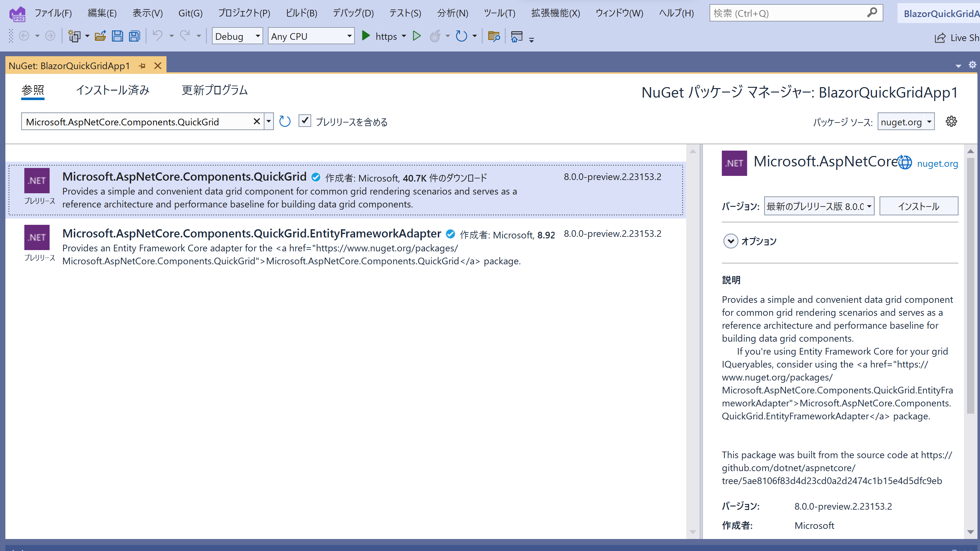Click the Navigate Forward arrow icon
Screen dimensions: 980x551
(50, 36)
